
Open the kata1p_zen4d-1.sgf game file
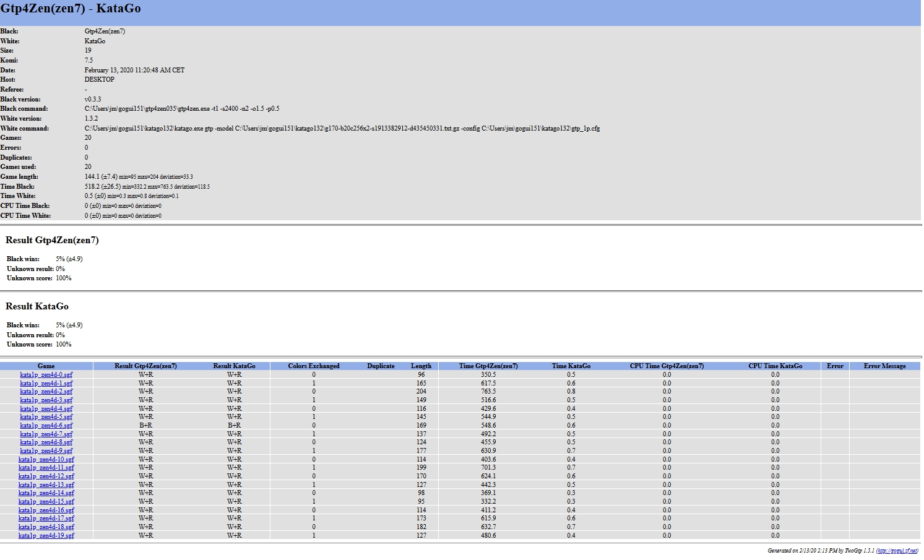pyautogui.click(x=46, y=383)
